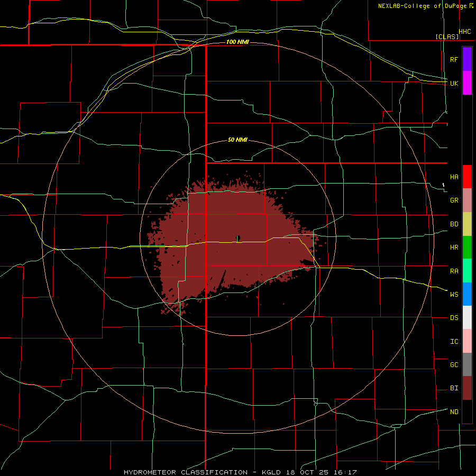Image resolution: width=476 pixels, height=476 pixels.
Task: Click the IC legend label
Action: point(454,342)
